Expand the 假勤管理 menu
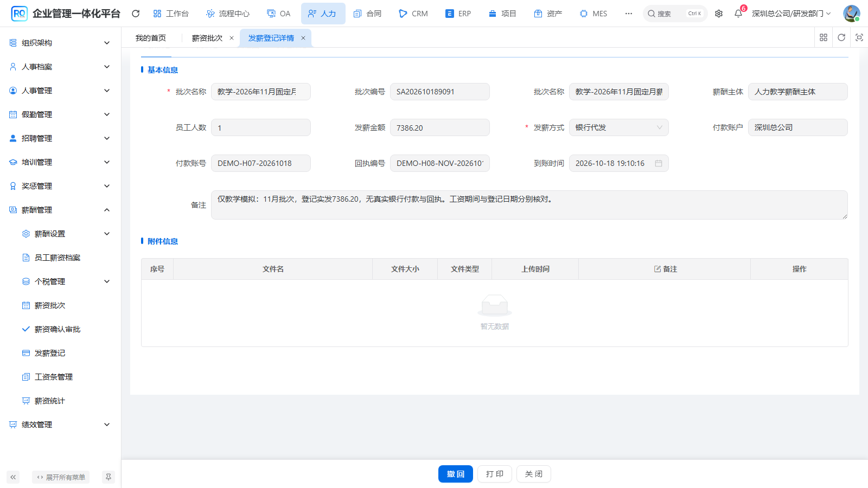Image resolution: width=868 pixels, height=488 pixels. point(107,114)
